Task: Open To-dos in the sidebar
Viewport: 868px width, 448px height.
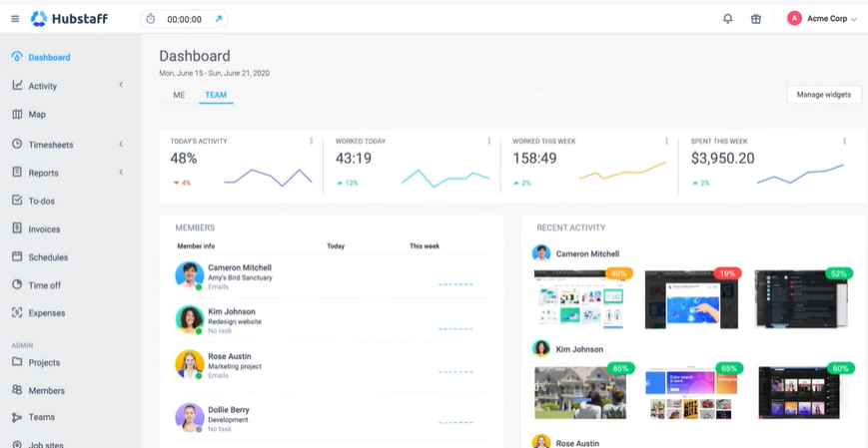Action: click(41, 201)
